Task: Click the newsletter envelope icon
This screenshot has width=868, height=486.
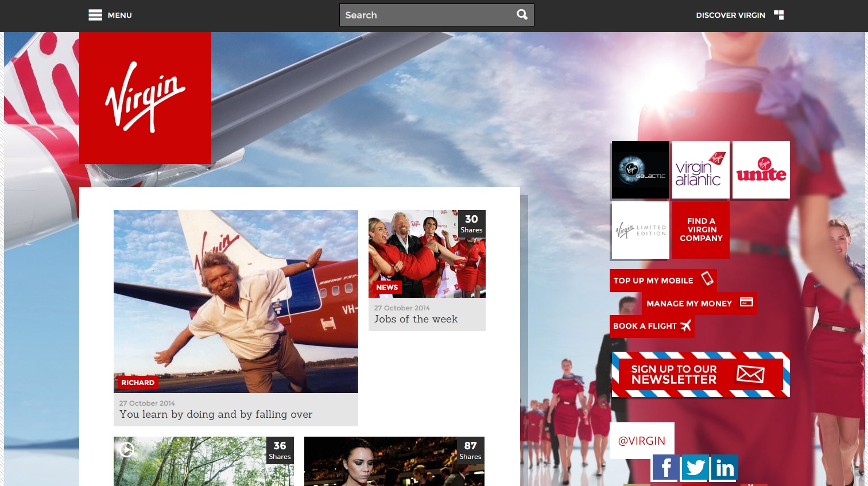Action: tap(750, 374)
